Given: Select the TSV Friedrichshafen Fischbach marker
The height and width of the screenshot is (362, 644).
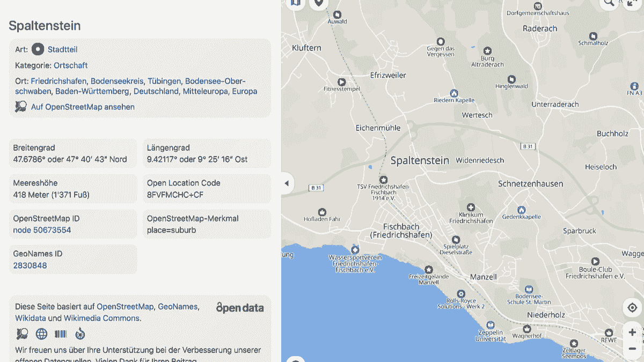Looking at the screenshot, I should coord(383,180).
